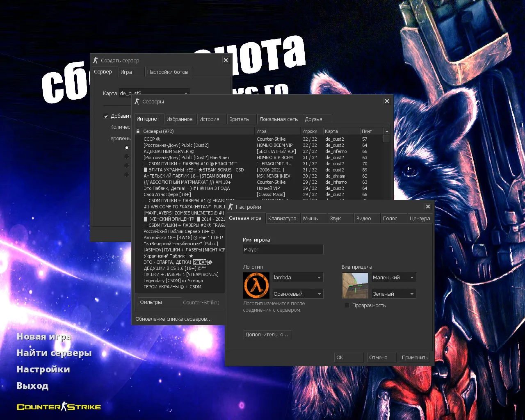Click the server list scroll up arrow
Viewport: 525px width, 420px height.
(386, 131)
